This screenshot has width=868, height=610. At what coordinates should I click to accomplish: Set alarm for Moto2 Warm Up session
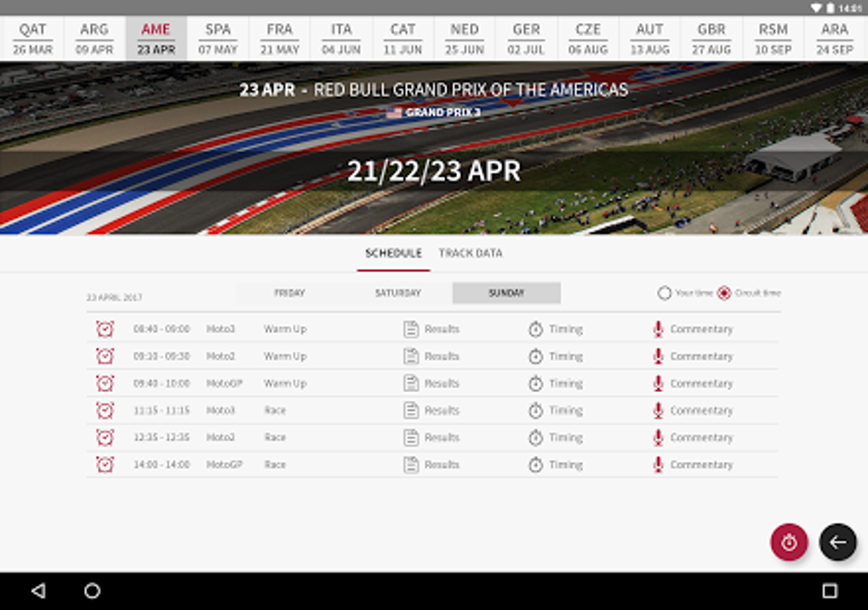point(105,356)
